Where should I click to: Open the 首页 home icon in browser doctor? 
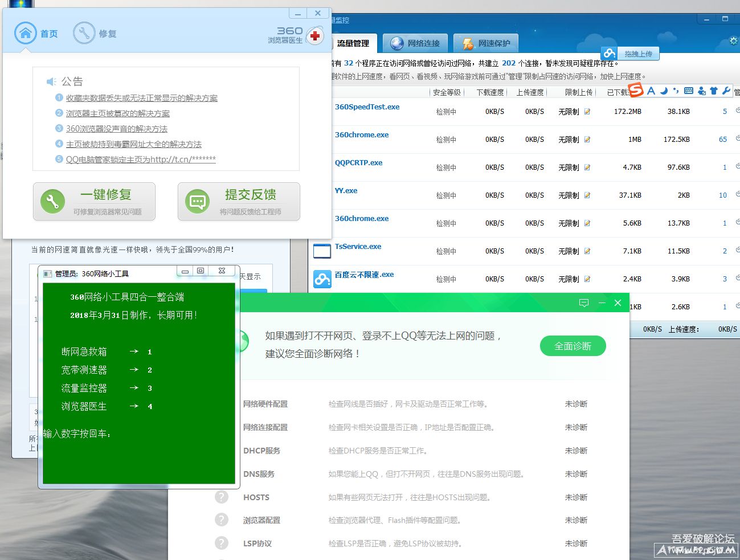tap(25, 34)
